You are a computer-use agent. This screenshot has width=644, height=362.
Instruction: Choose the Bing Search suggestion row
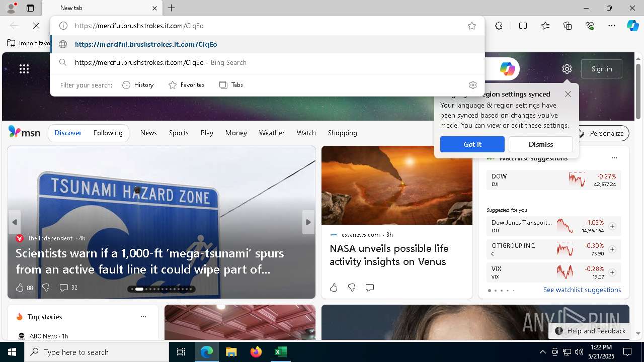click(267, 62)
